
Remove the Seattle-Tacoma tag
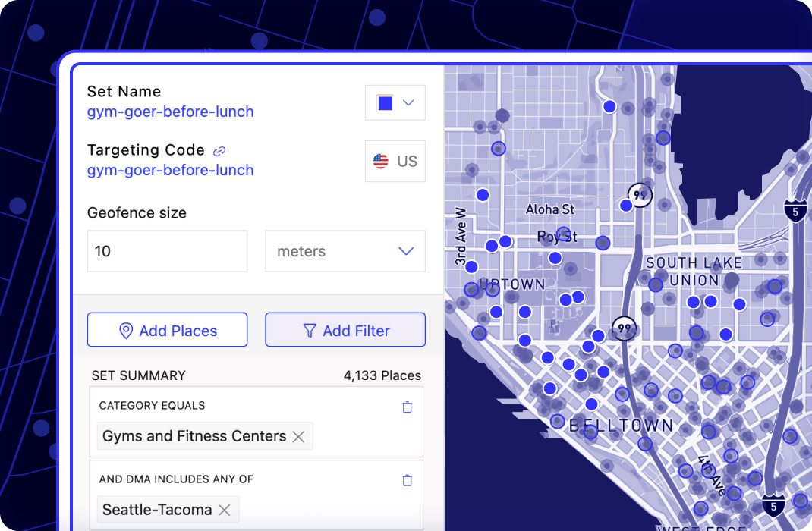coord(224,511)
